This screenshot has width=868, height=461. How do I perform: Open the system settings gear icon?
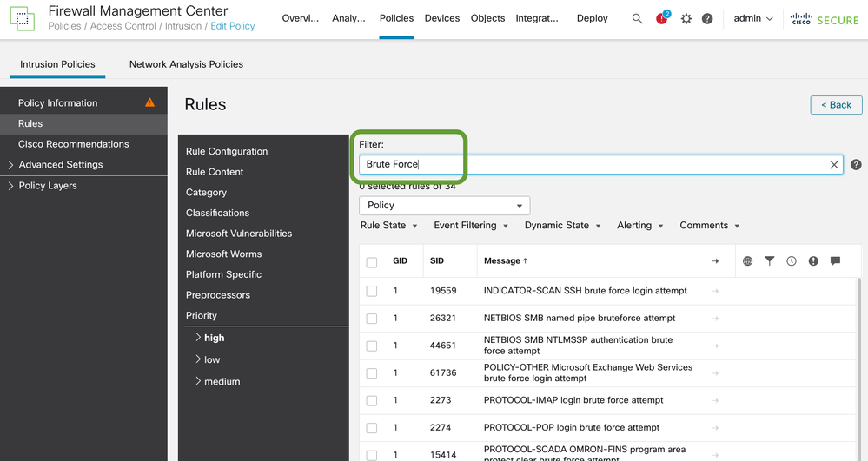686,19
